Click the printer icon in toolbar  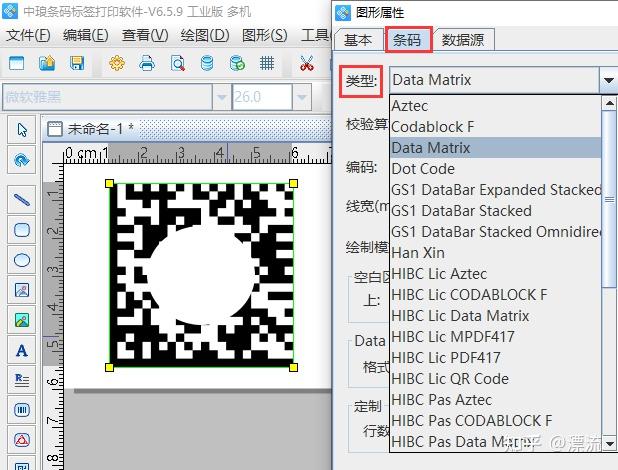point(147,63)
